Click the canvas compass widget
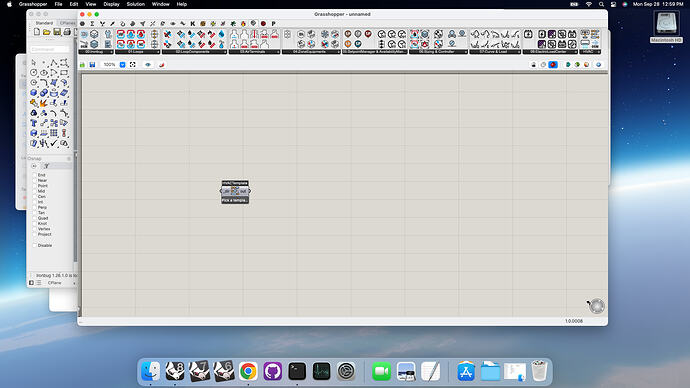Image resolution: width=690 pixels, height=388 pixels. (x=596, y=306)
